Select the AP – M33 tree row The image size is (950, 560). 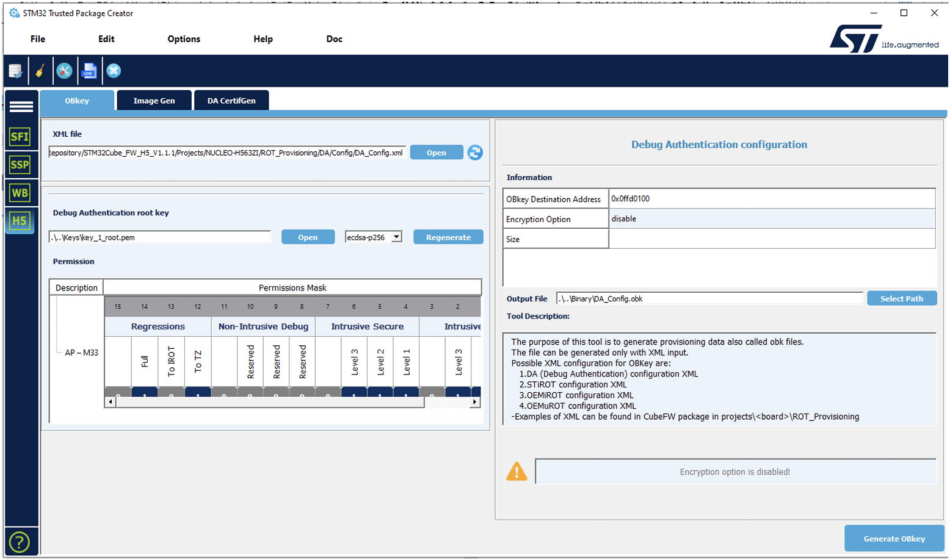(81, 353)
